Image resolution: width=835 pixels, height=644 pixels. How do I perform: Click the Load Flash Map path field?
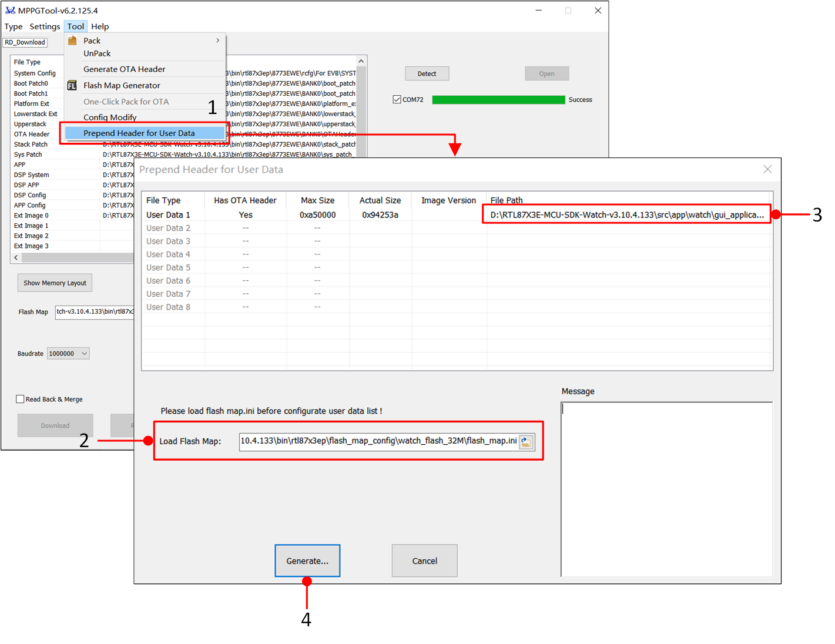tap(378, 441)
